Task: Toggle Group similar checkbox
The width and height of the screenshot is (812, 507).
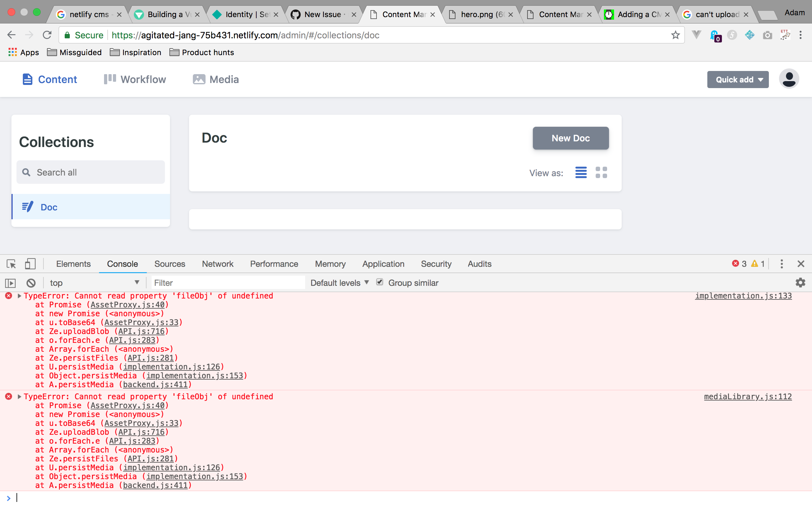Action: click(x=379, y=282)
